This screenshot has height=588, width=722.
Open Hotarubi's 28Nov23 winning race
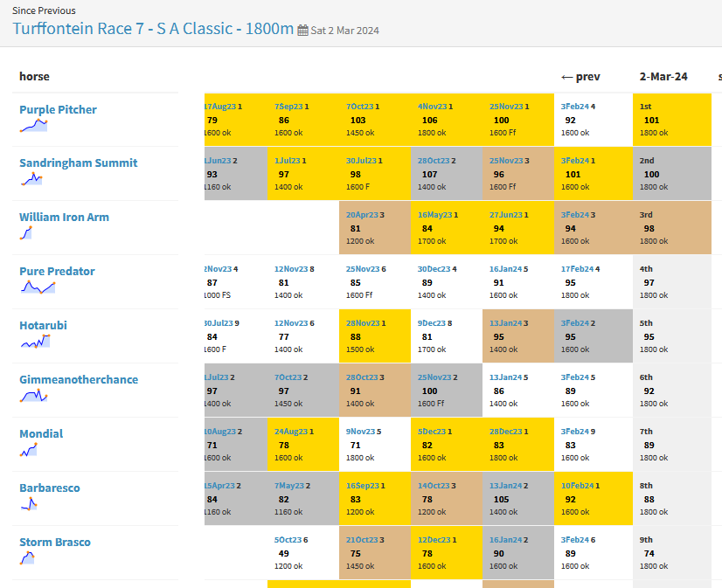tap(363, 323)
